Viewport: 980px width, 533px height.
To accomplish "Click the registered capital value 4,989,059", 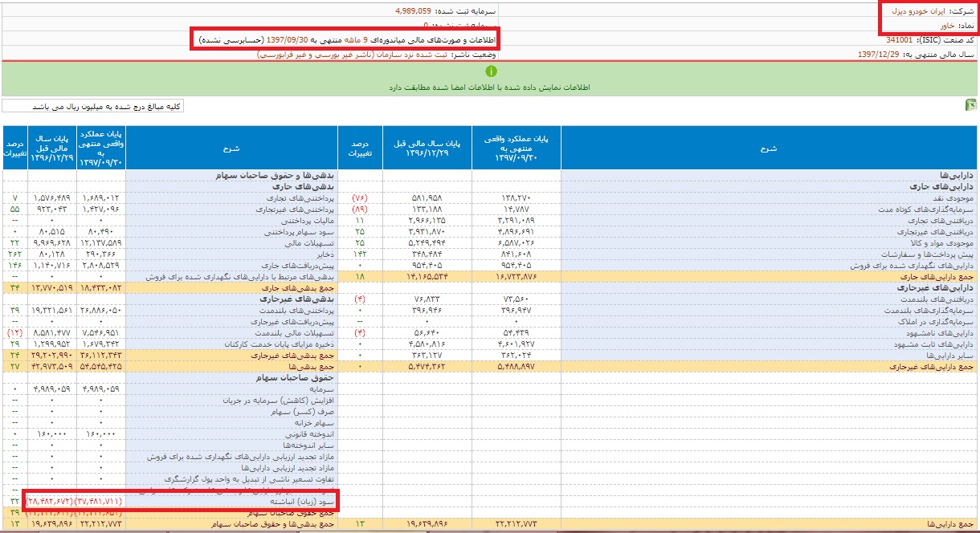I will click(x=414, y=11).
